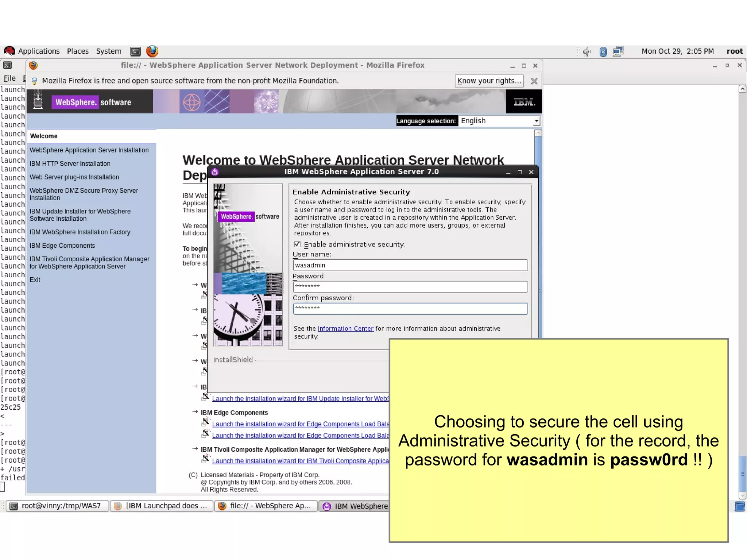The height and width of the screenshot is (560, 747).
Task: Switch to the root@vinny:/tmp/WAS7 taskbar item
Action: tap(57, 506)
